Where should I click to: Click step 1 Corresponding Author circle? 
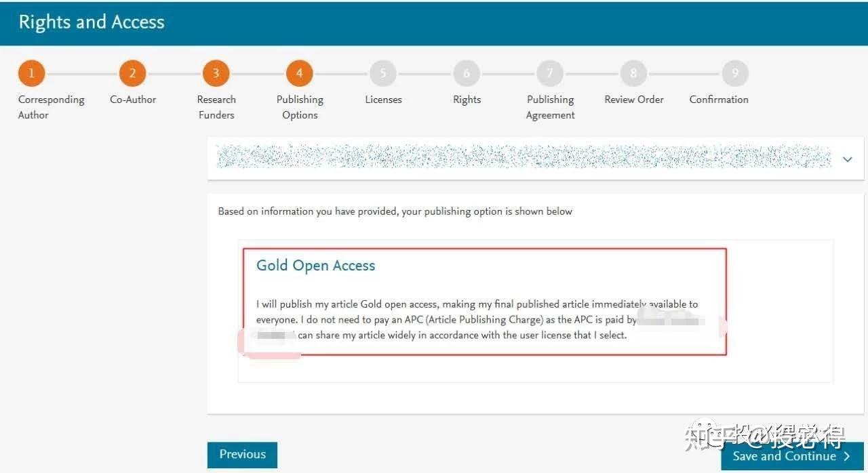[x=31, y=73]
